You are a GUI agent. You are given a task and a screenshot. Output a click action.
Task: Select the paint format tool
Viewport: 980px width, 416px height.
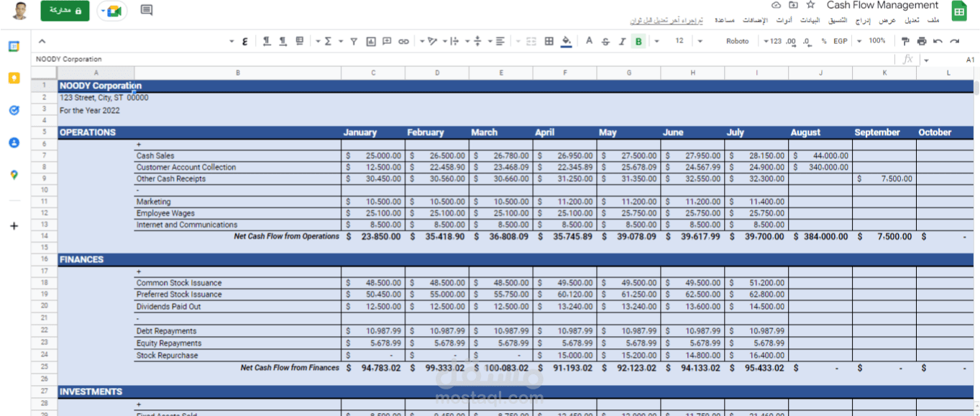pyautogui.click(x=905, y=41)
